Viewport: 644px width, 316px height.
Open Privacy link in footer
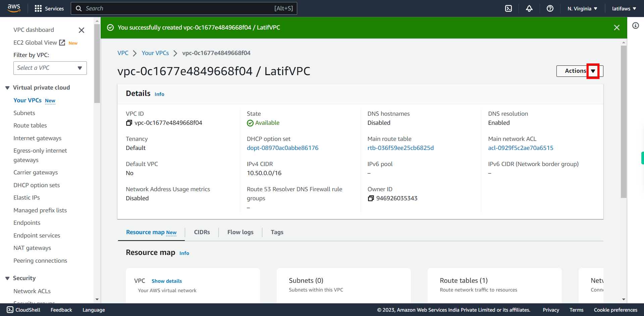click(x=551, y=310)
